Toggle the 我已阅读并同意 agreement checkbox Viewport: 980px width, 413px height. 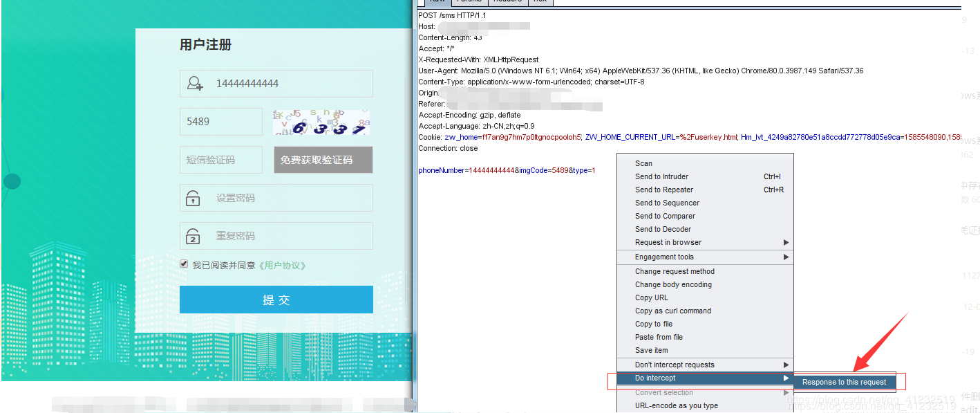point(184,264)
